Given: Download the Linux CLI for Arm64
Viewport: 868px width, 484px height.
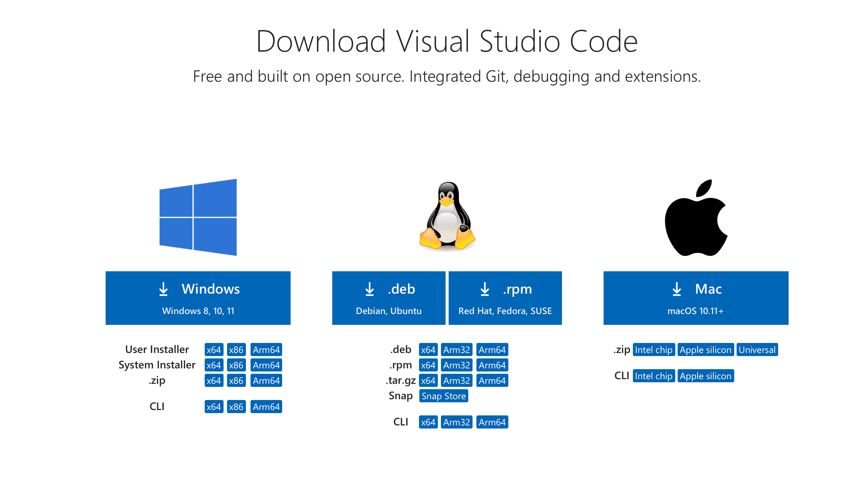Looking at the screenshot, I should coord(492,422).
